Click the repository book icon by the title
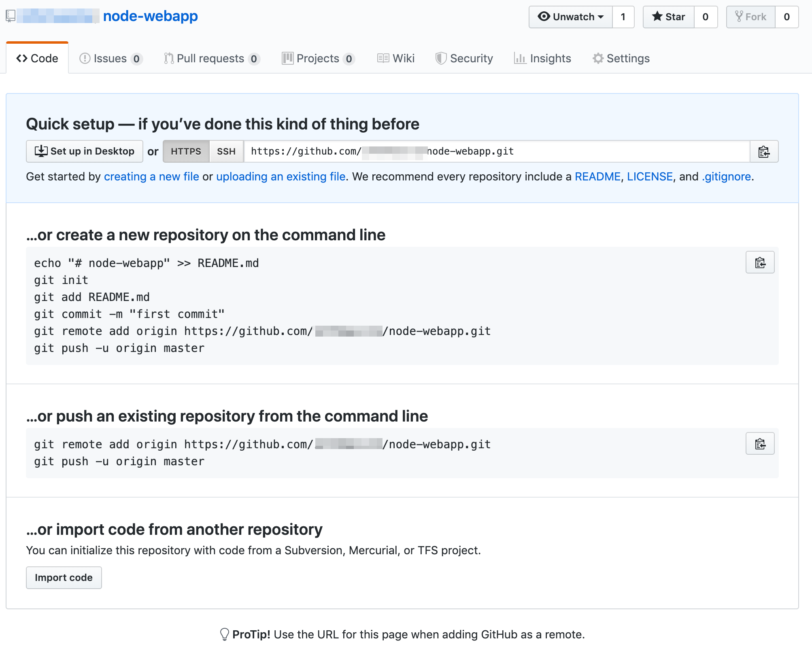This screenshot has width=812, height=657. coord(11,16)
